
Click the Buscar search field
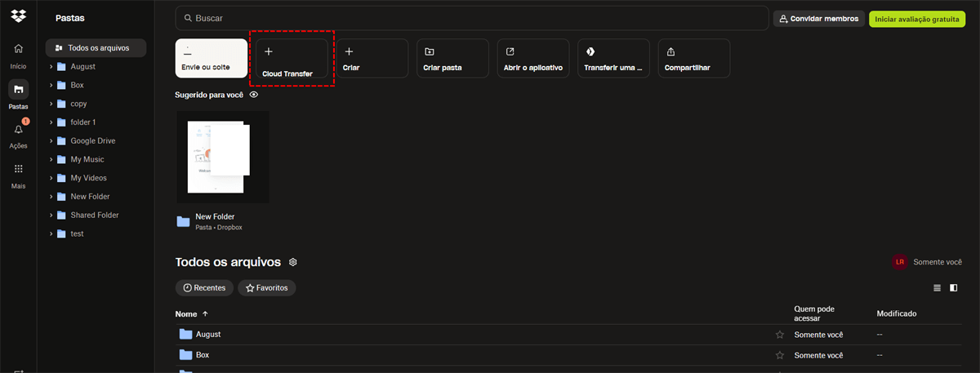474,18
